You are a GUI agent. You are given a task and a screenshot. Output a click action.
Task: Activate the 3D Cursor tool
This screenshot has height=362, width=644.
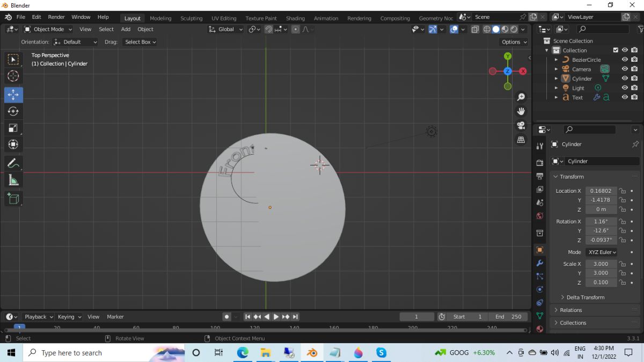pyautogui.click(x=13, y=76)
